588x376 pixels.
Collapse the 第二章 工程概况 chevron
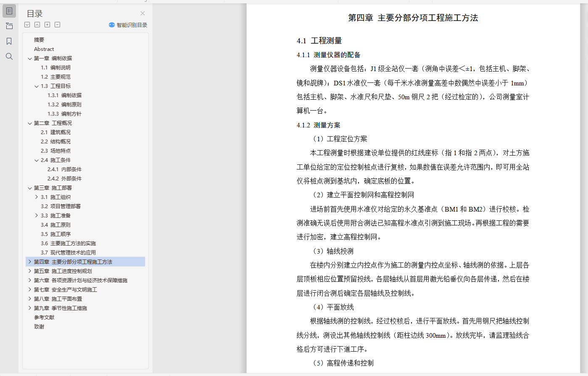tap(30, 123)
